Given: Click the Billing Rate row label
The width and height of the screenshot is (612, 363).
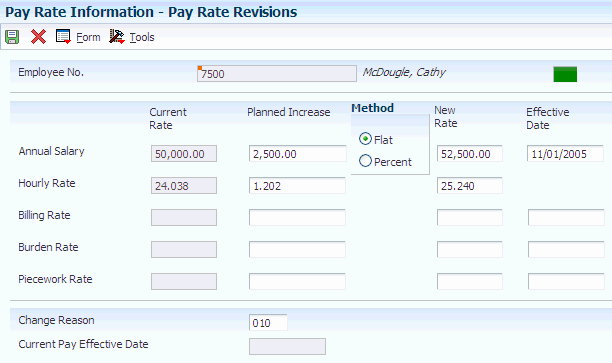Looking at the screenshot, I should point(44,215).
